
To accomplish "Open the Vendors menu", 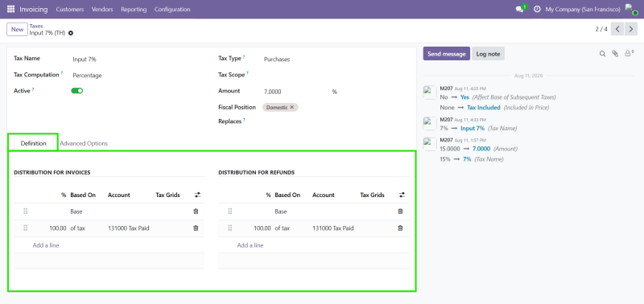I will point(102,9).
